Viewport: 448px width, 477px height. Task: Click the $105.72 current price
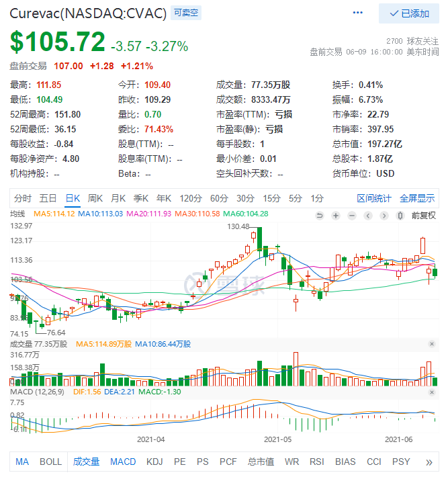click(58, 42)
